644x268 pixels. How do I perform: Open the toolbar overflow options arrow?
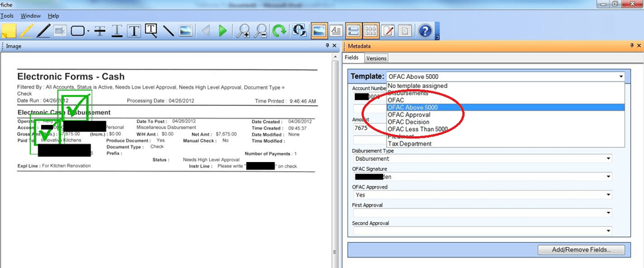pos(437,37)
